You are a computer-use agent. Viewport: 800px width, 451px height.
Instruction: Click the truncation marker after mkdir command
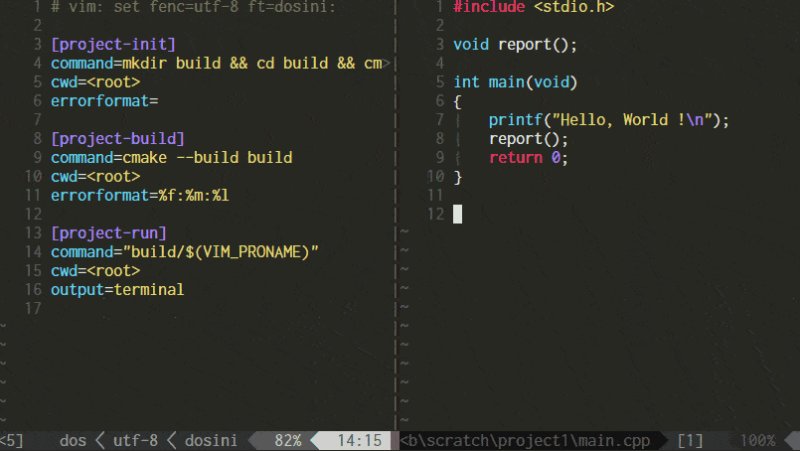pos(387,64)
